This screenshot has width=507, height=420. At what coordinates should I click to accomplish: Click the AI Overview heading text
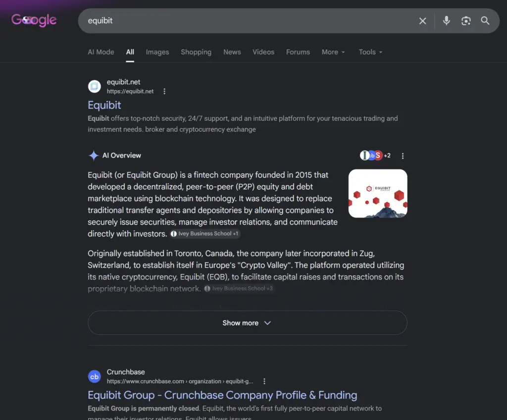[122, 156]
